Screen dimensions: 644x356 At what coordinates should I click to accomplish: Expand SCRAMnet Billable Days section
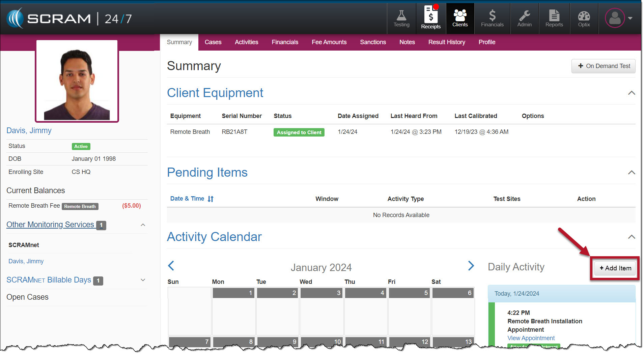(x=143, y=280)
